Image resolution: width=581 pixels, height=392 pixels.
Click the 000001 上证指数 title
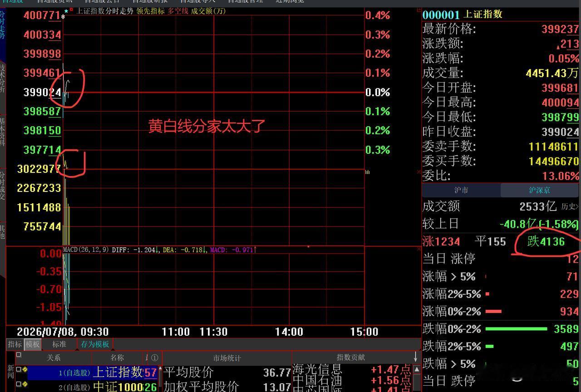tap(463, 15)
